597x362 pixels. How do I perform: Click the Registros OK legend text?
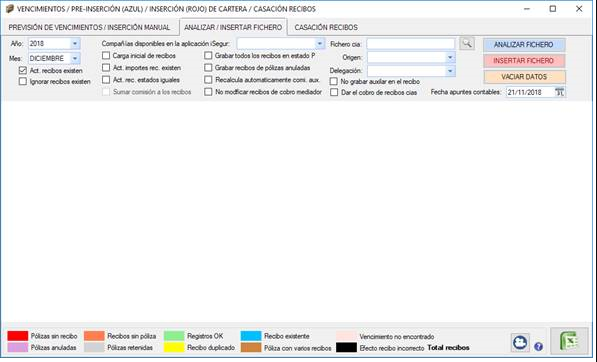(205, 336)
